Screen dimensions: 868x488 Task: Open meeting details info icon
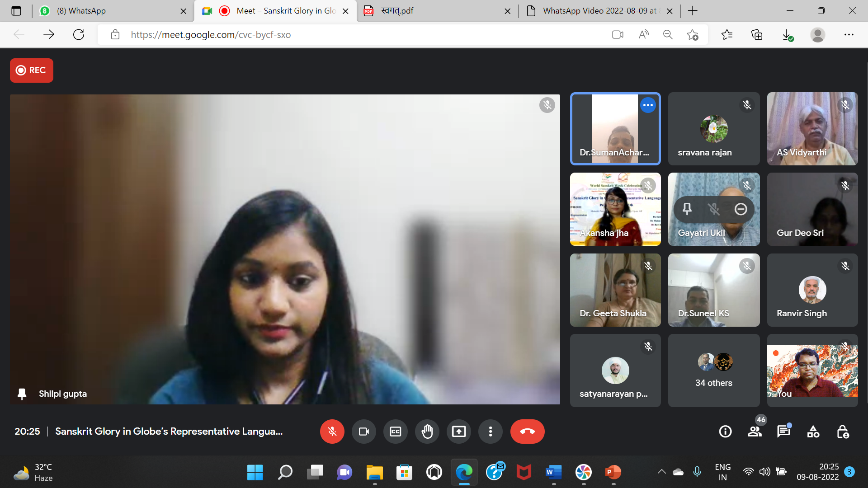(x=725, y=432)
